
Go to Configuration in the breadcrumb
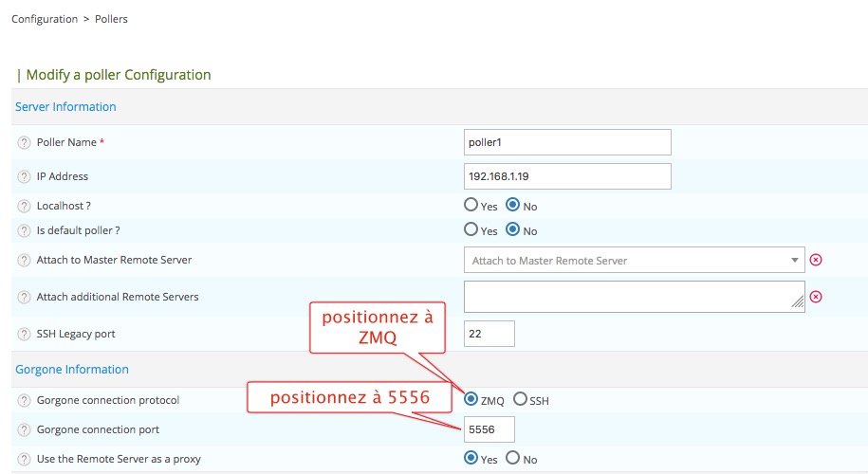(44, 19)
